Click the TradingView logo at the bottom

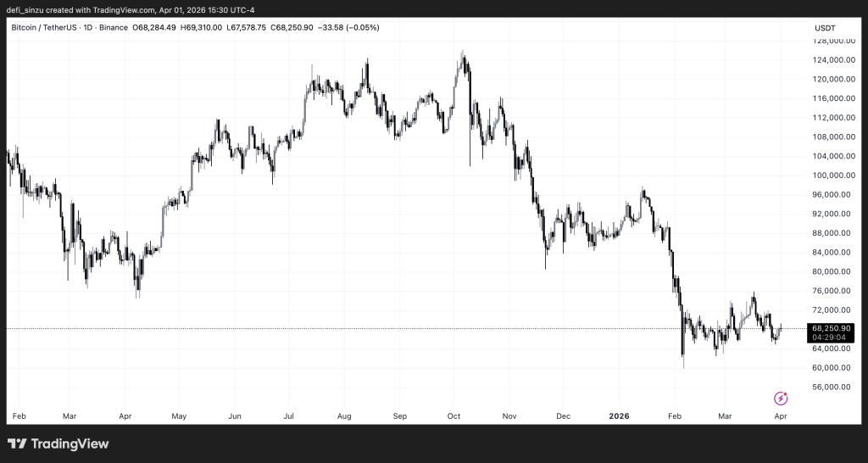58,443
